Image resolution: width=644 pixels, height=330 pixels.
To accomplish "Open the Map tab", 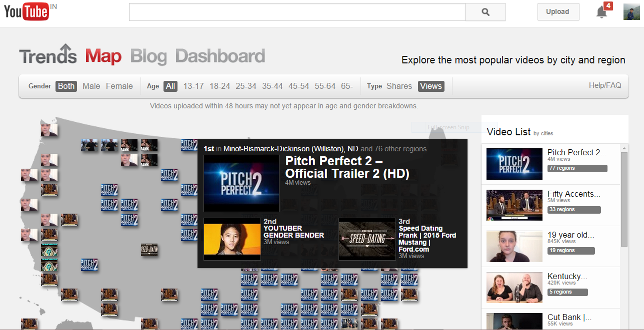I will (x=103, y=56).
